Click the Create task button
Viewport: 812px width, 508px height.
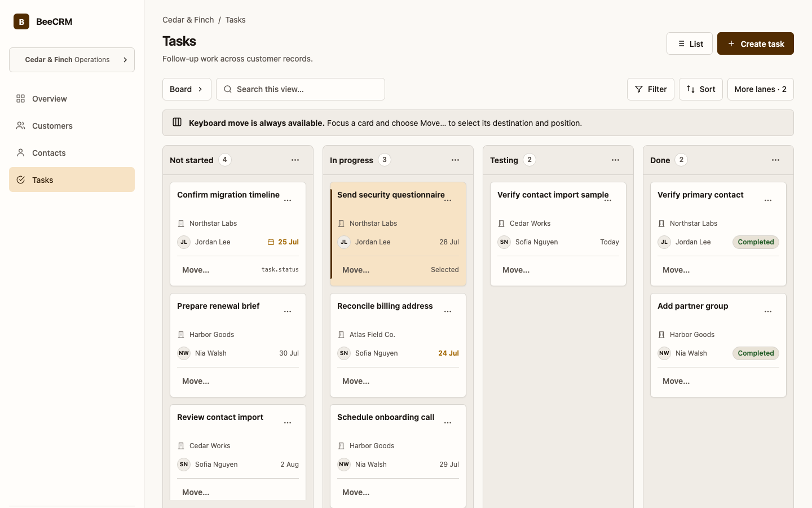point(756,43)
